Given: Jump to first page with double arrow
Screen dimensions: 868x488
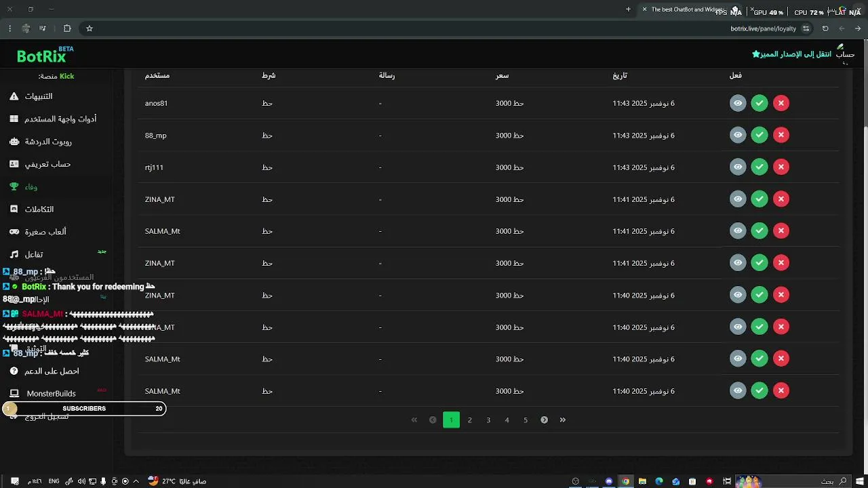Looking at the screenshot, I should click(414, 420).
